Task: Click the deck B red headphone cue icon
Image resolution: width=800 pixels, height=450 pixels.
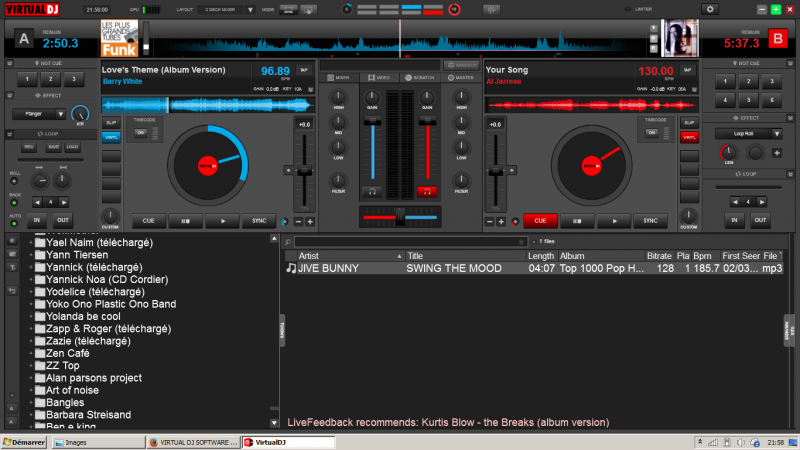Action: pos(427,192)
